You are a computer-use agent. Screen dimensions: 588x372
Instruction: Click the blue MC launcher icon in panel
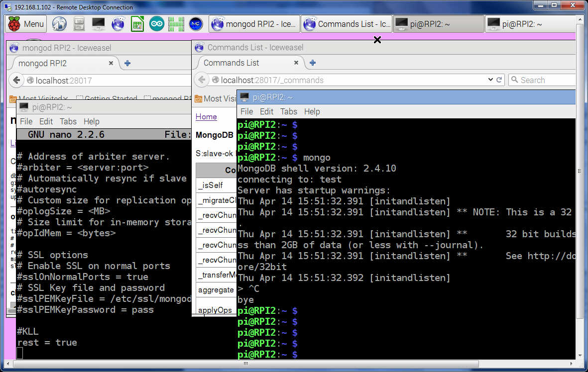[196, 23]
